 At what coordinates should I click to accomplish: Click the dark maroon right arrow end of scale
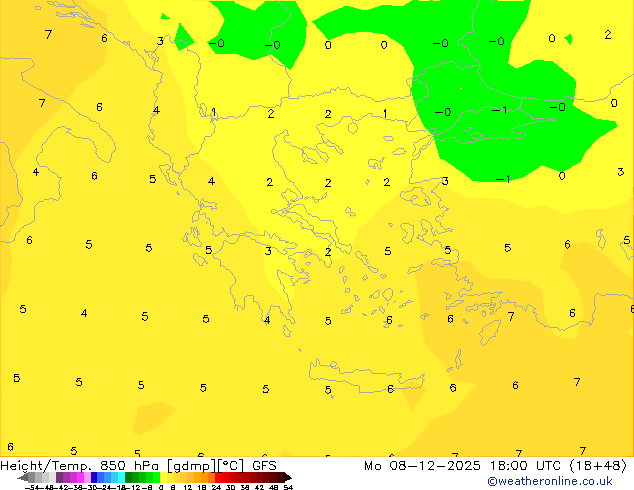pyautogui.click(x=288, y=477)
